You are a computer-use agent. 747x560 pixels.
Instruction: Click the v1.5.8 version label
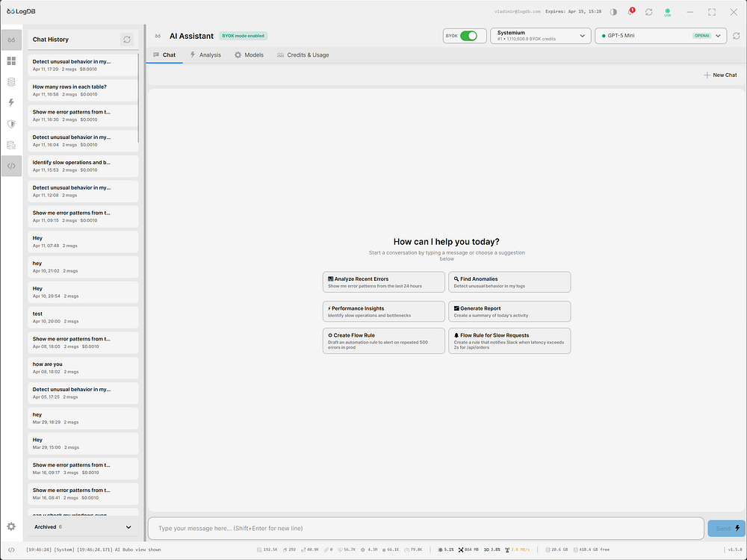734,550
